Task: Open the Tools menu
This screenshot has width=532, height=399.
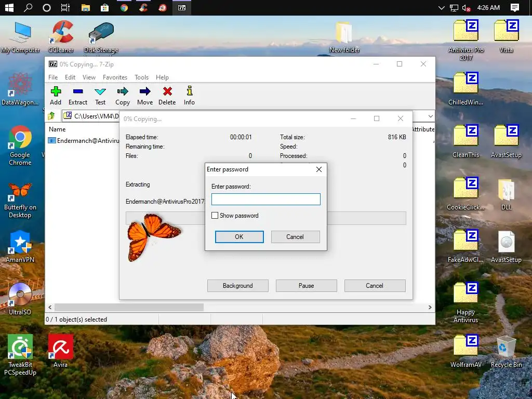Action: (141, 77)
